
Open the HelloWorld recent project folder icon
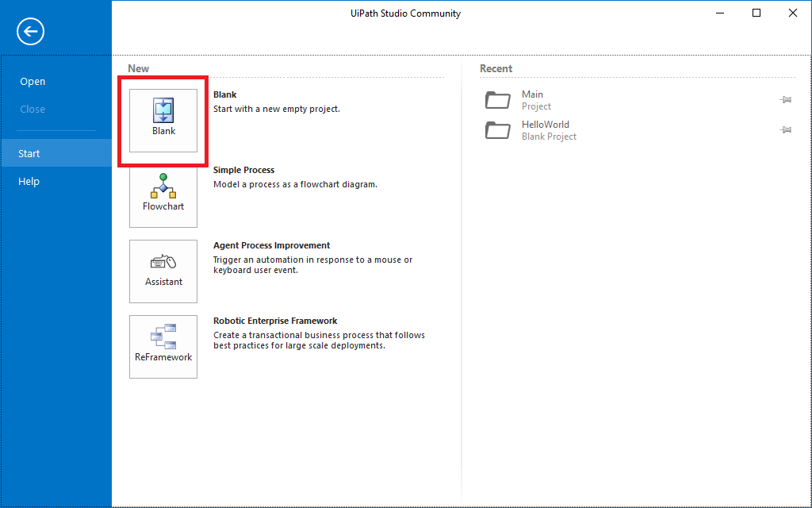click(498, 130)
